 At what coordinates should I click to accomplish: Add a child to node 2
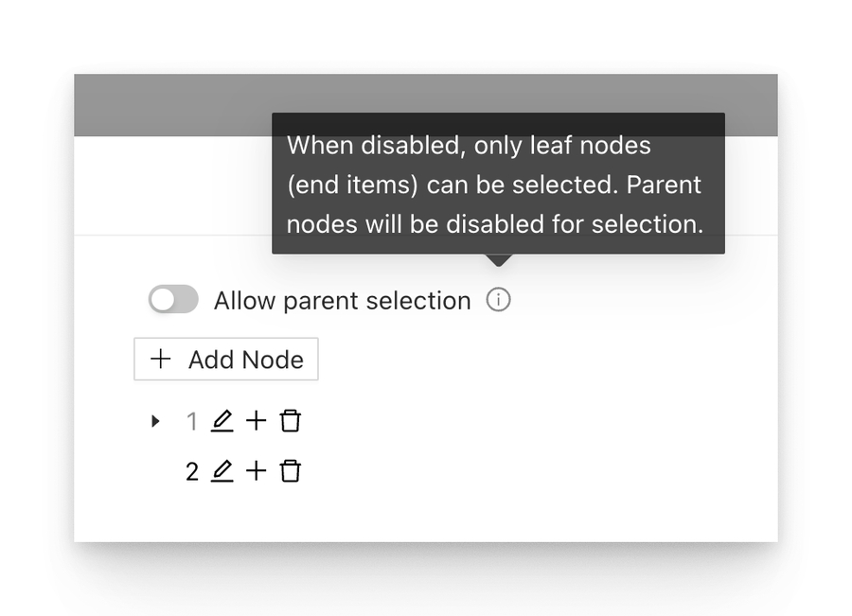[x=256, y=471]
